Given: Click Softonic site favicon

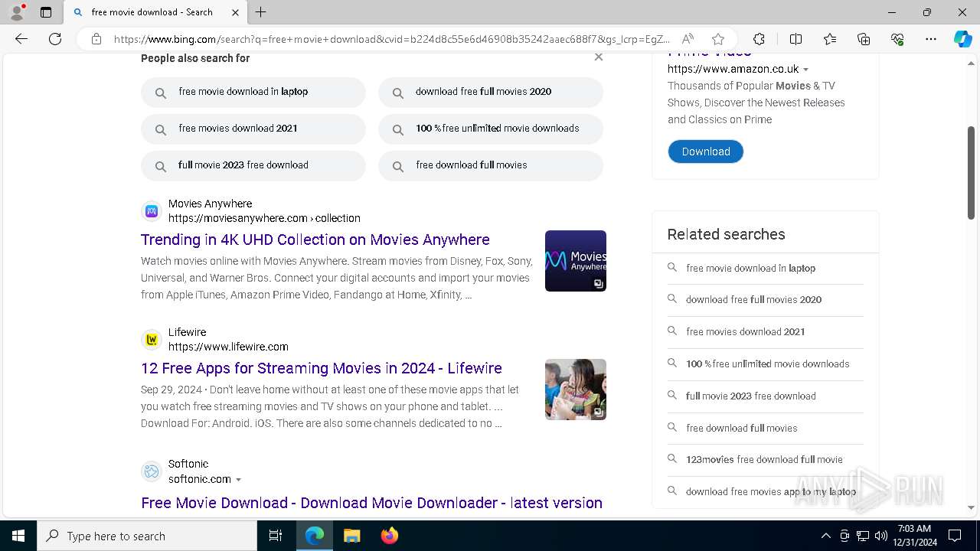Looking at the screenshot, I should pos(152,471).
